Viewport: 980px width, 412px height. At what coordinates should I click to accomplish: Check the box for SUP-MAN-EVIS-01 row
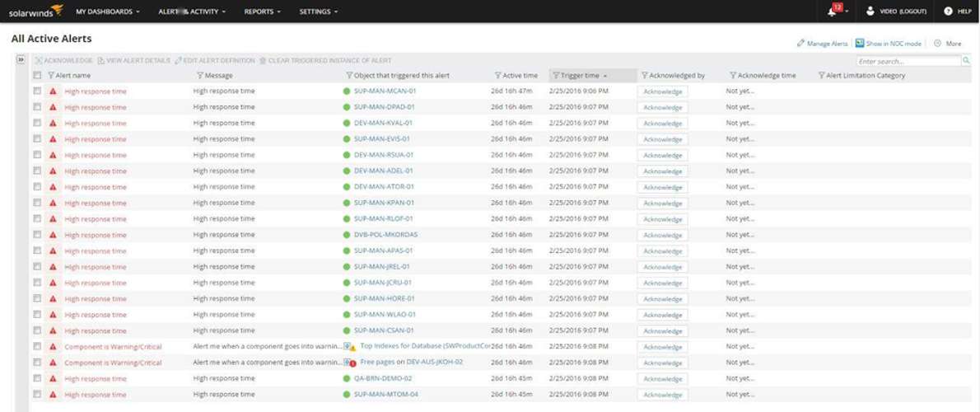38,138
